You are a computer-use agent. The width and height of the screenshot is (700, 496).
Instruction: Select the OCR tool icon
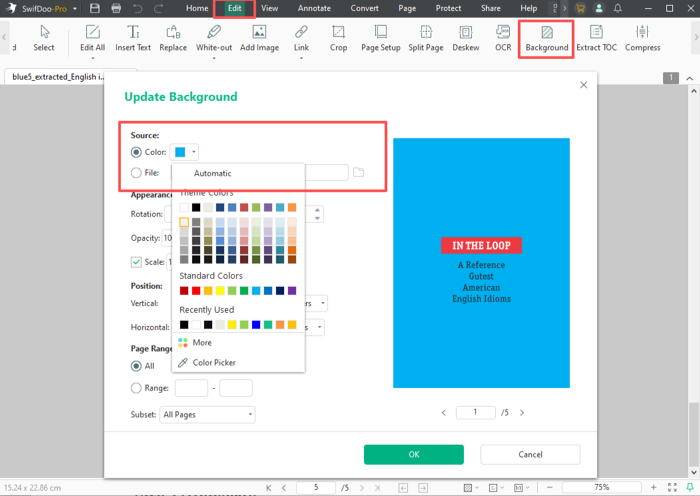click(x=503, y=38)
